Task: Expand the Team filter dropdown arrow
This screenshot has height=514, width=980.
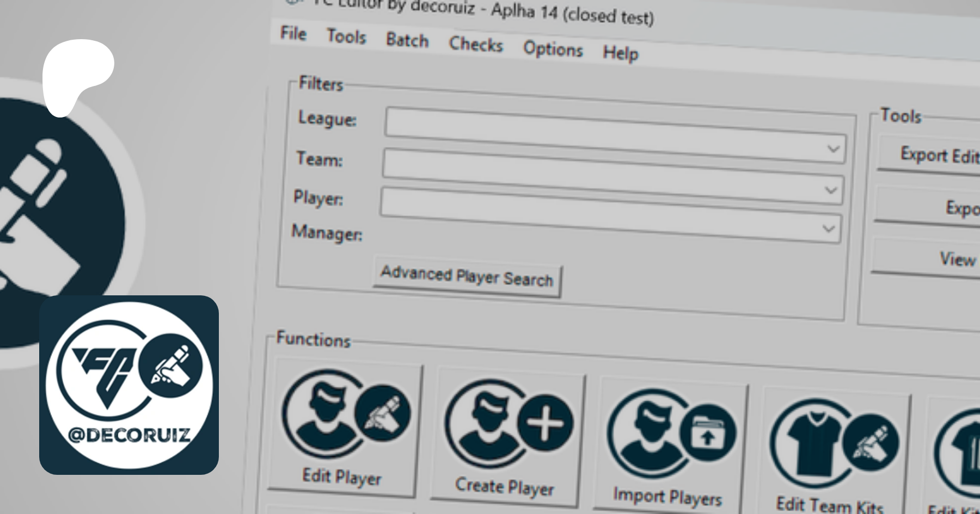Action: [x=831, y=190]
